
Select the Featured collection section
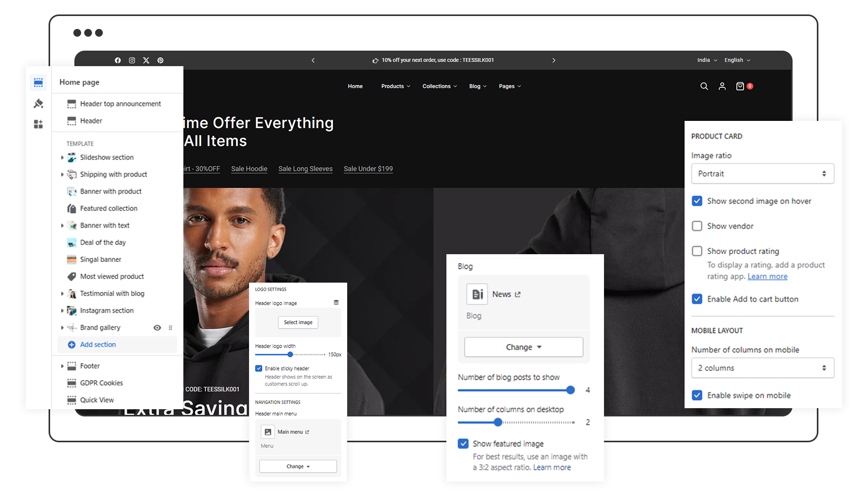[109, 209]
